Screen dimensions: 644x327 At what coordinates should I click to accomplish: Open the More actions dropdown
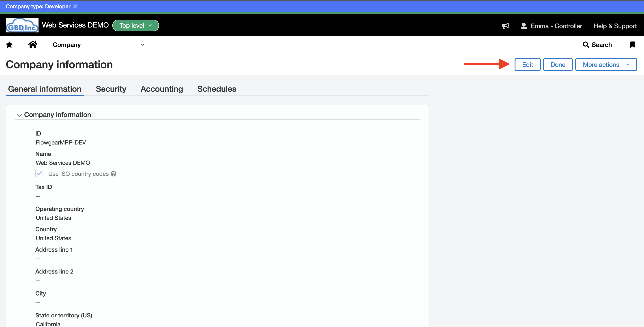606,65
